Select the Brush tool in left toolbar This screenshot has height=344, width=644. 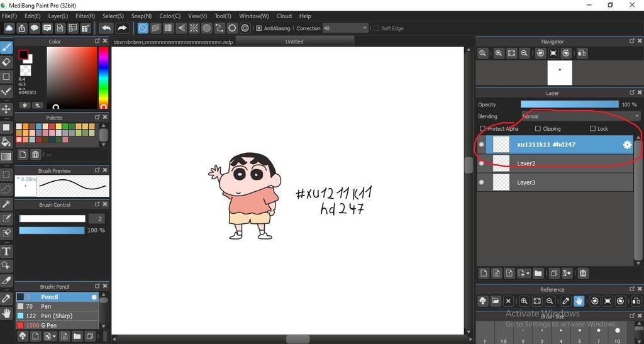tap(6, 48)
